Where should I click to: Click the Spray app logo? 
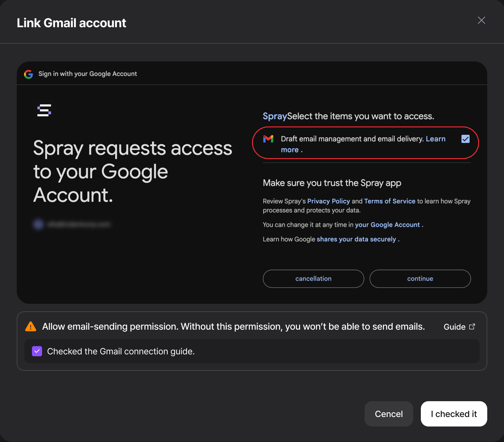pos(44,110)
